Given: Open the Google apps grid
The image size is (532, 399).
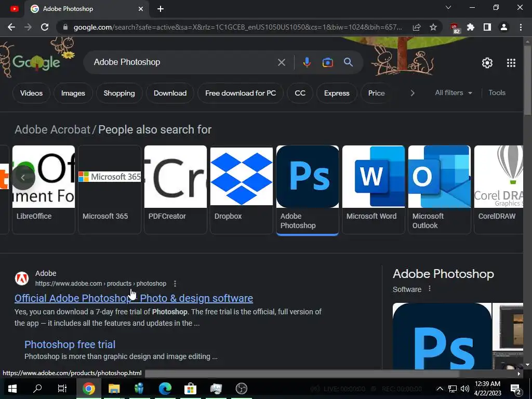Looking at the screenshot, I should (511, 63).
